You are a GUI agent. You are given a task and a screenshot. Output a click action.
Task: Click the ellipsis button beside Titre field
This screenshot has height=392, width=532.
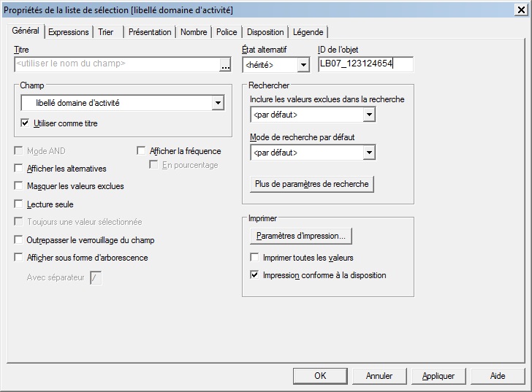tap(224, 64)
